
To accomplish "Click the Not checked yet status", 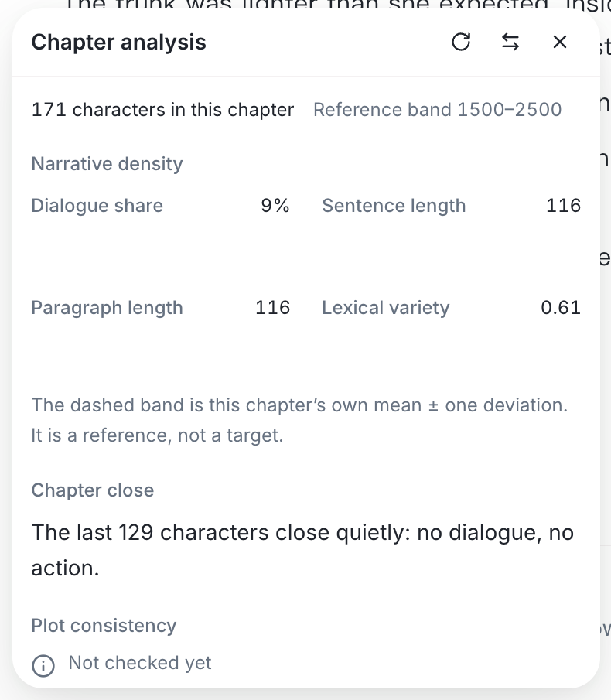I will (x=140, y=663).
